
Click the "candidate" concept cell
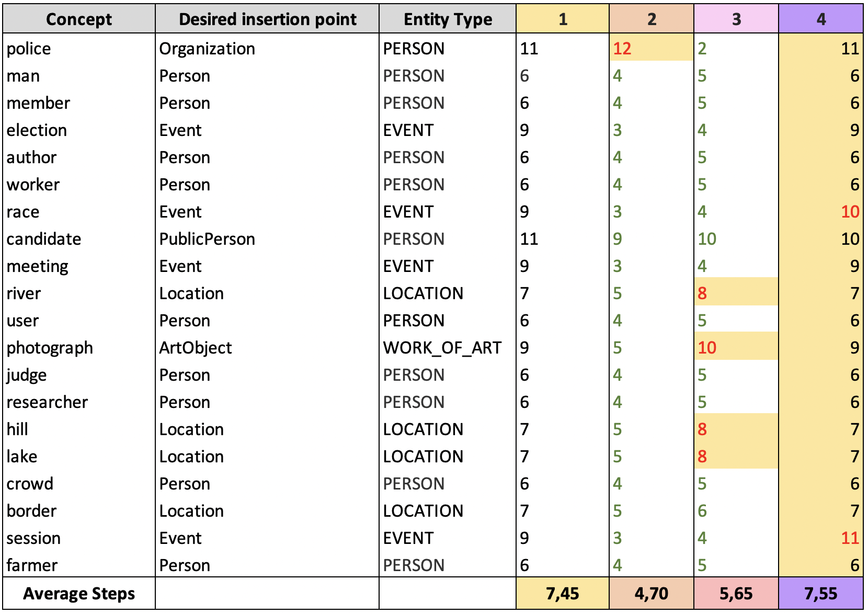(44, 239)
